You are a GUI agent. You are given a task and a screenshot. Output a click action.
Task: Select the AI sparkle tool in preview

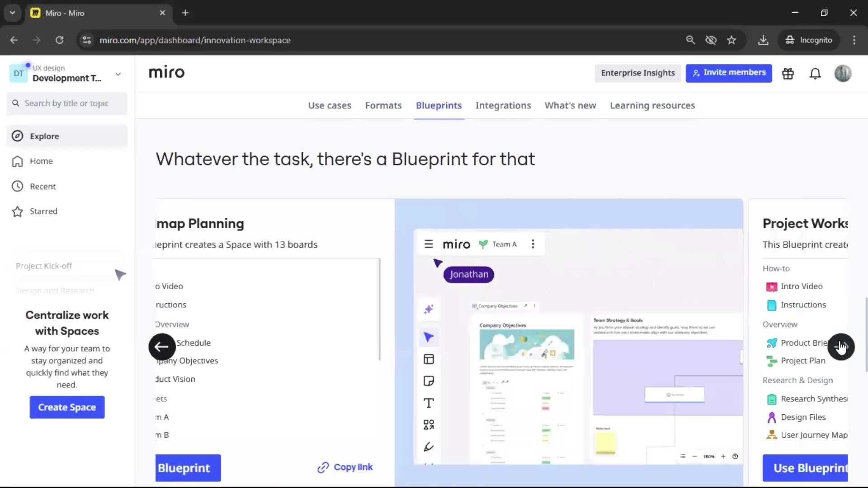click(429, 309)
